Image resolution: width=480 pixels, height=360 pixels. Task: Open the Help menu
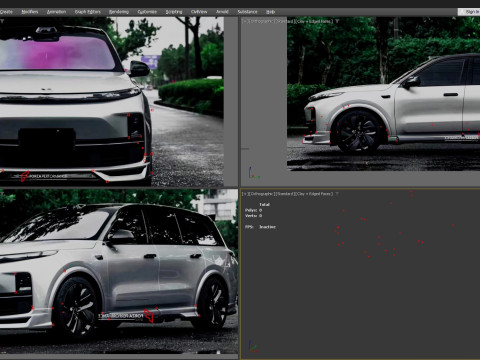coord(270,12)
